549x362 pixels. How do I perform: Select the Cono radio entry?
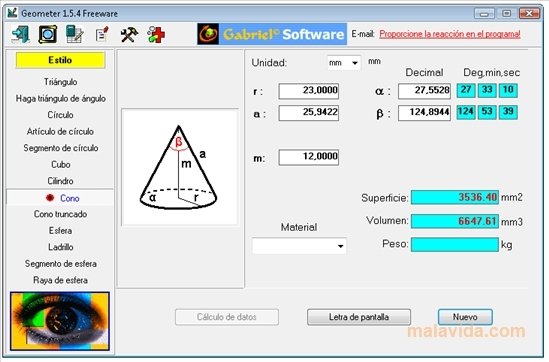[61, 198]
